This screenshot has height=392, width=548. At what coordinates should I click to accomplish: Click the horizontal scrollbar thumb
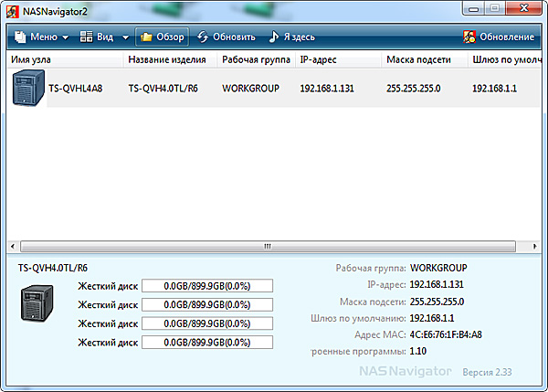268,246
